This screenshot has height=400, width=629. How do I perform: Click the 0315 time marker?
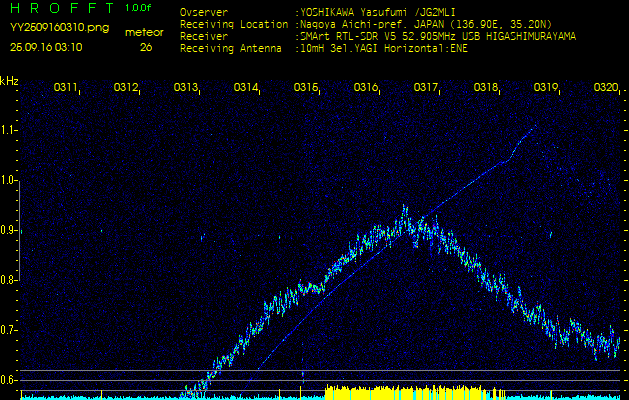coord(306,88)
